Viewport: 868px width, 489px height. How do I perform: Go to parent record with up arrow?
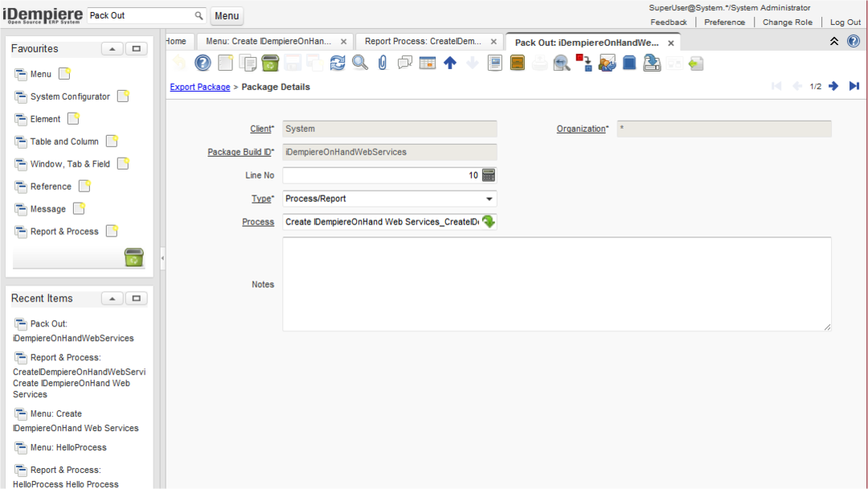[450, 63]
